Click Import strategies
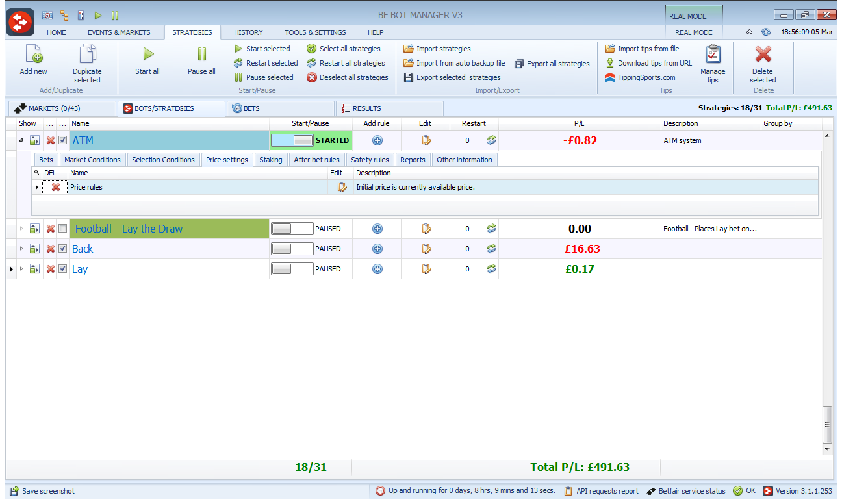The image size is (842, 504). click(x=437, y=49)
